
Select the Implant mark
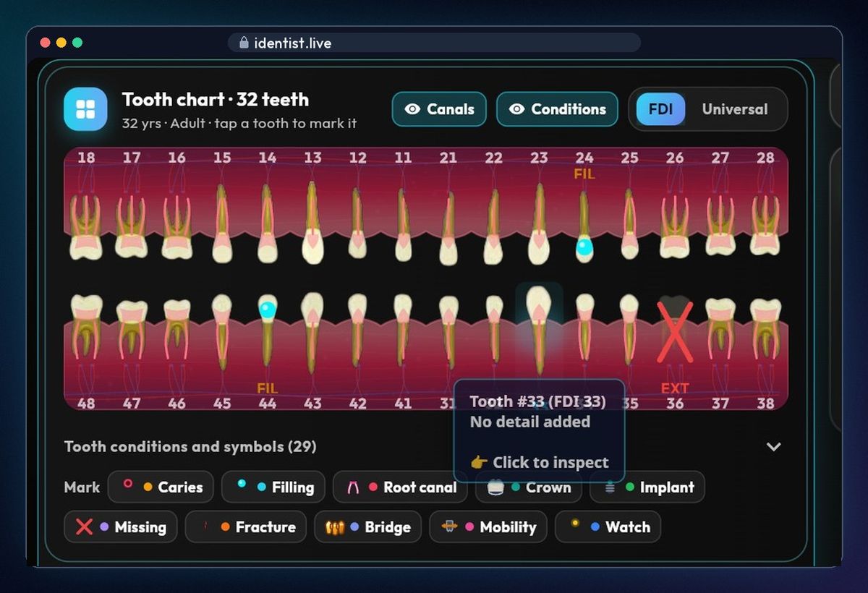click(647, 487)
